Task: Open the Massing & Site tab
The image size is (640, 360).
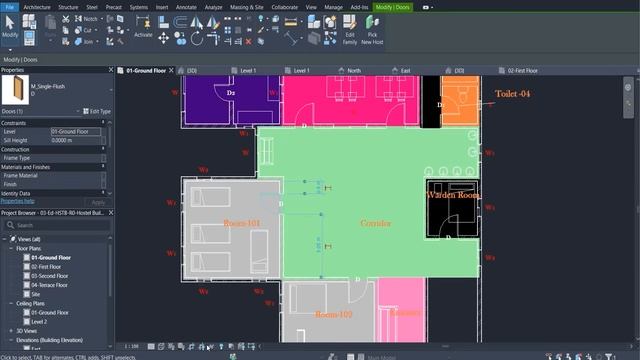Action: 247,7
